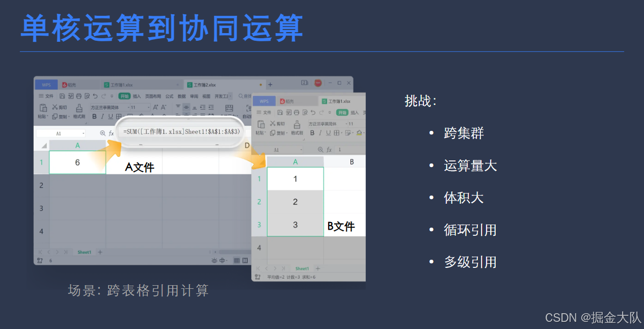The width and height of the screenshot is (644, 329).
Task: Click the Save icon in 工作簿2 window
Action: 62,96
